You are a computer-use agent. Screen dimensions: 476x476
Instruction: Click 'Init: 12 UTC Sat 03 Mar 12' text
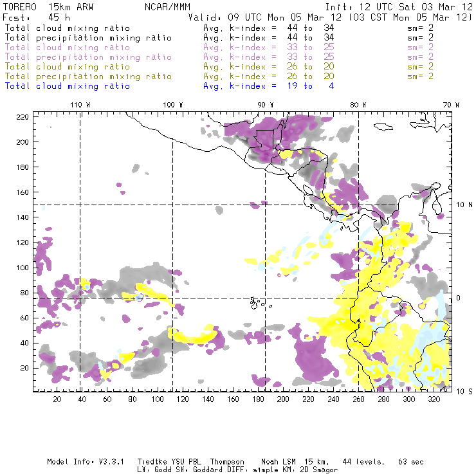[399, 7]
